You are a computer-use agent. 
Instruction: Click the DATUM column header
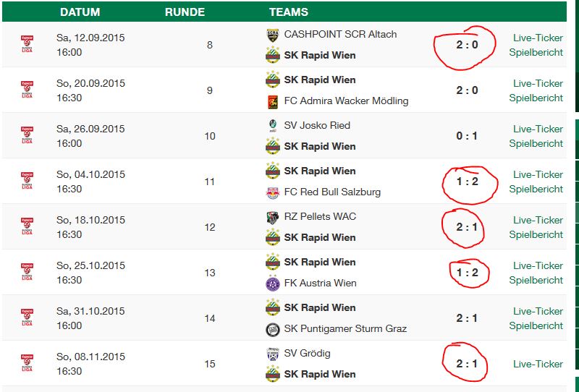point(80,12)
